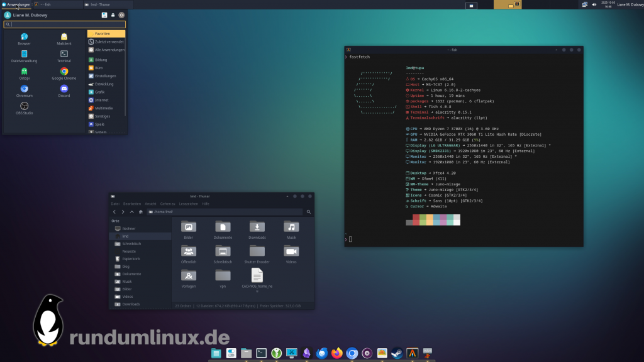Start Steam from the dock
The image size is (644, 362).
(x=397, y=353)
